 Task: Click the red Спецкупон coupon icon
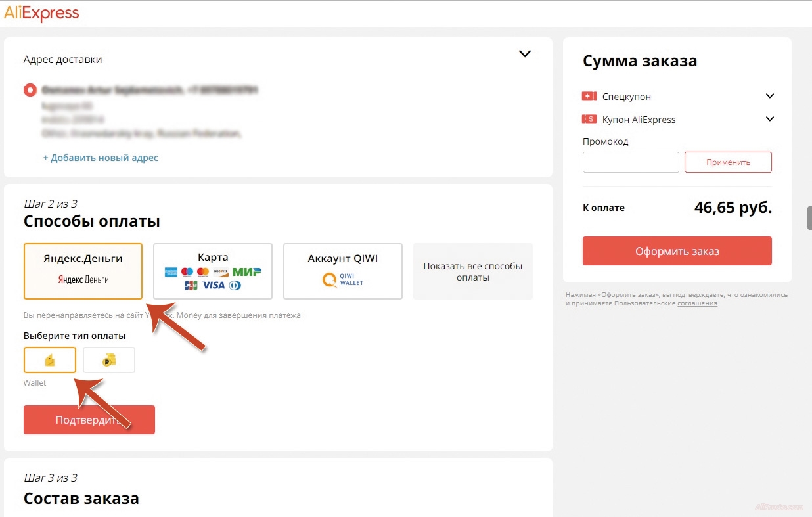coord(589,97)
